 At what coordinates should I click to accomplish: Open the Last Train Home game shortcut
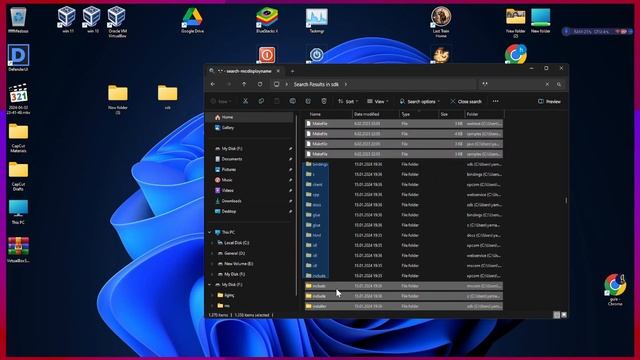441,22
